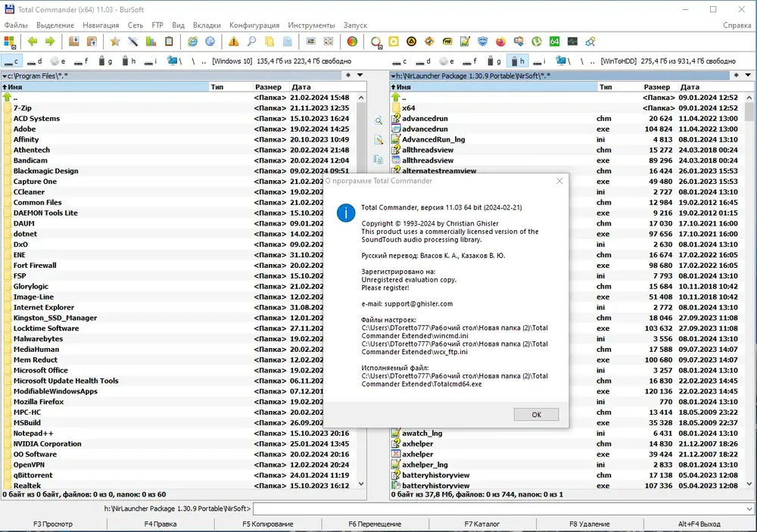Viewport: 757px width, 532px height.
Task: Click the F8 Удаление button
Action: coord(589,524)
